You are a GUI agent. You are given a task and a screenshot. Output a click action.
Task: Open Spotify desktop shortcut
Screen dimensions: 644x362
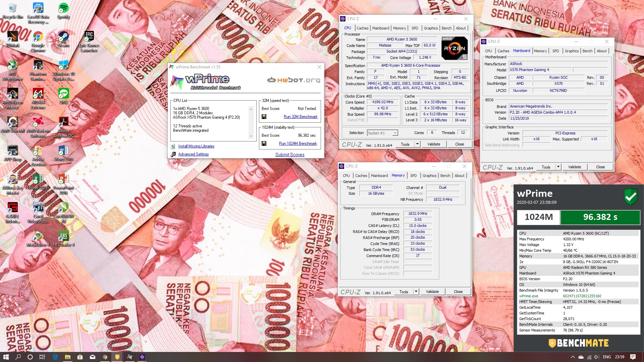coord(63,11)
